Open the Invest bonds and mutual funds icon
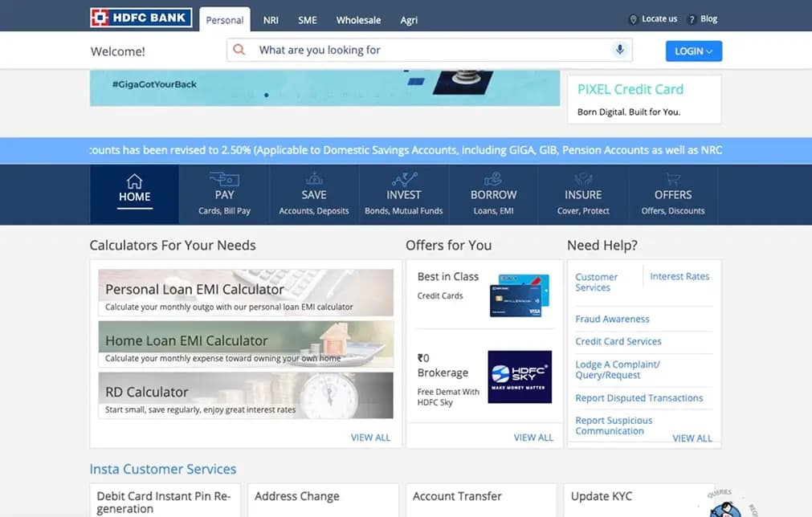Screen dimensions: 812x517 (404, 179)
